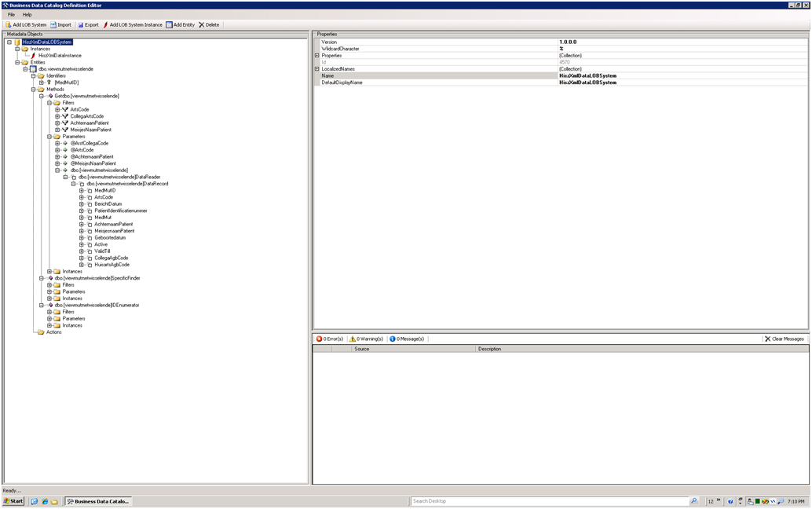
Task: Expand the Properties collection row
Action: (x=317, y=56)
